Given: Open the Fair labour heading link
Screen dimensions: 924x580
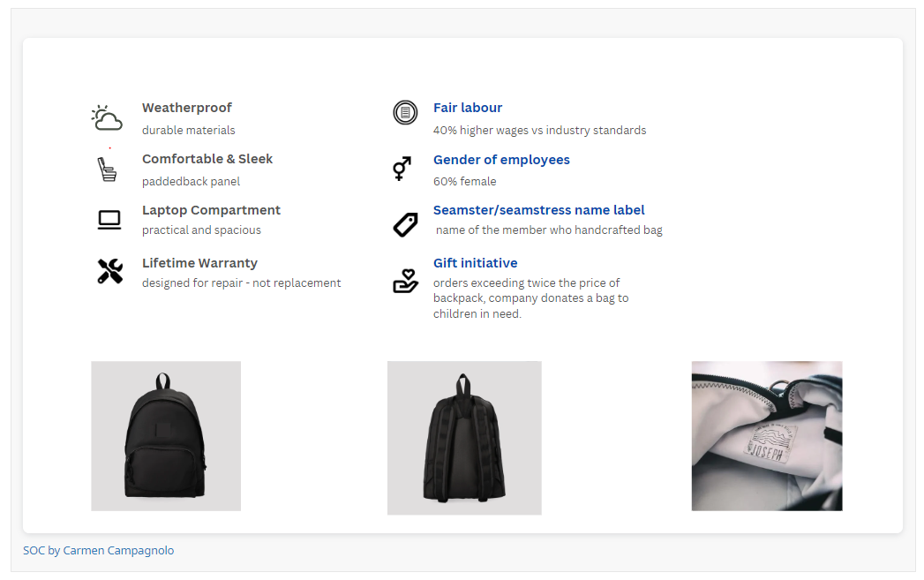Looking at the screenshot, I should click(x=468, y=108).
